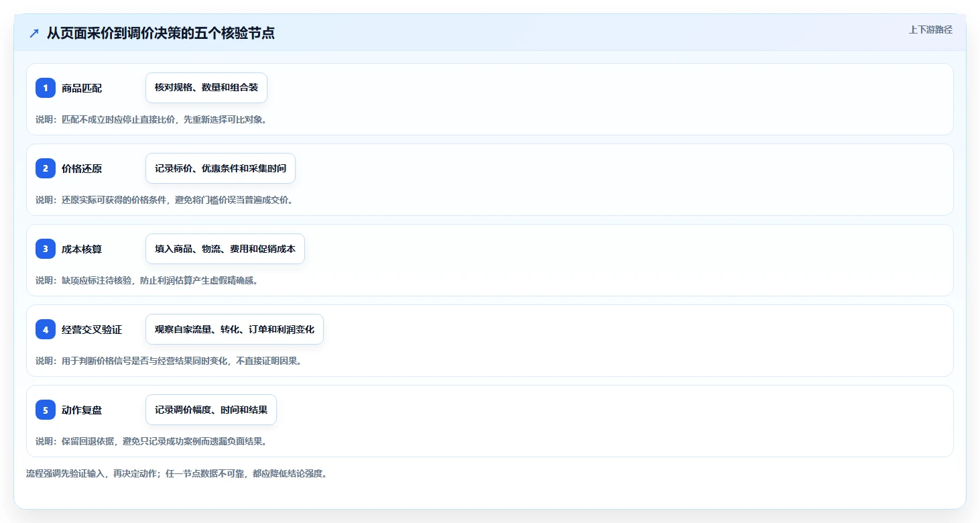Select the 成本核算 step label
Viewport: 980px width, 523px height.
pyautogui.click(x=82, y=249)
